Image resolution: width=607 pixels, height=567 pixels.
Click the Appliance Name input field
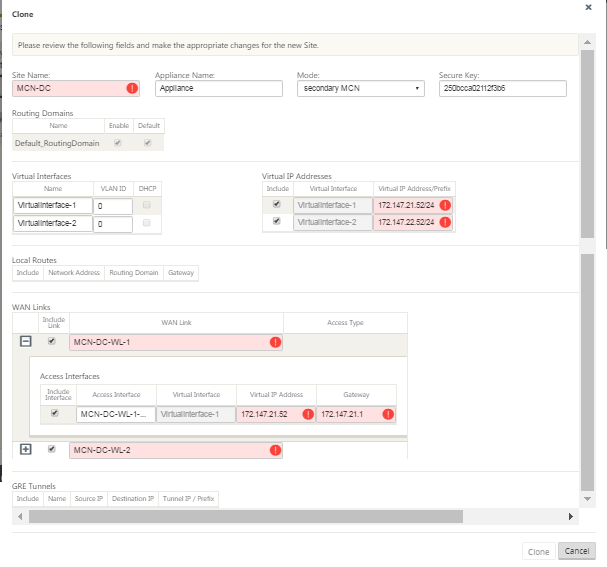[x=219, y=88]
